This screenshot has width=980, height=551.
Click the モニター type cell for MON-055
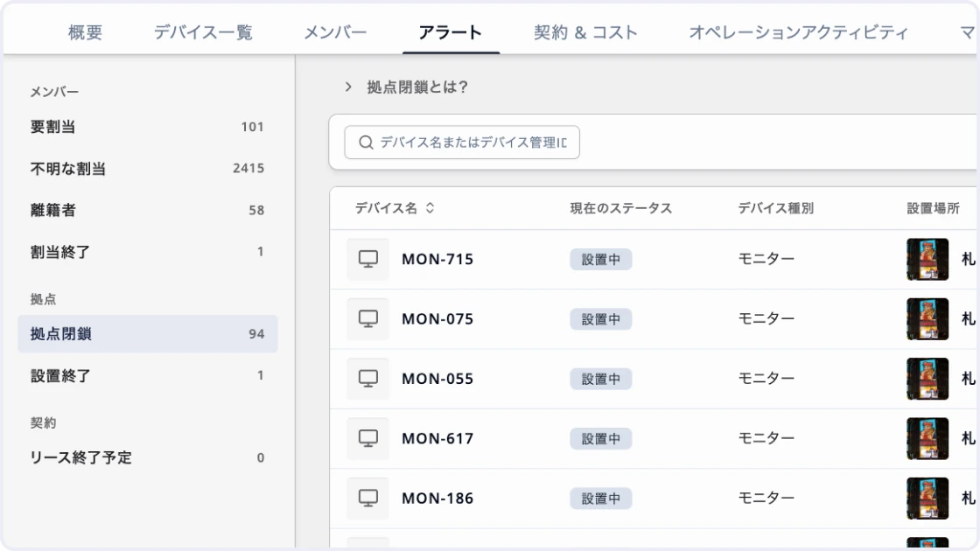(766, 379)
